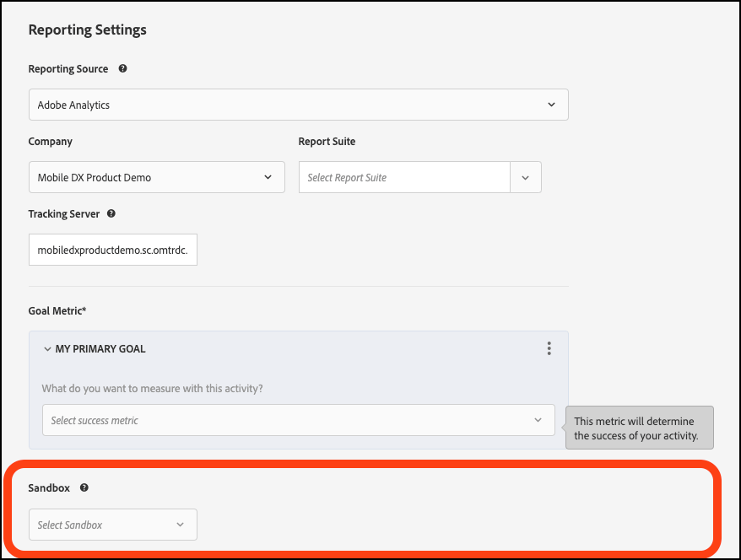Click the Tracking Server help icon
Screen dimensions: 741x560
pyautogui.click(x=111, y=213)
